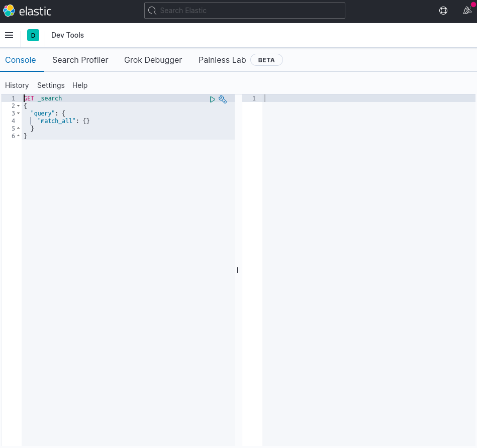The image size is (477, 448).
Task: Select the Console tab
Action: pos(21,60)
